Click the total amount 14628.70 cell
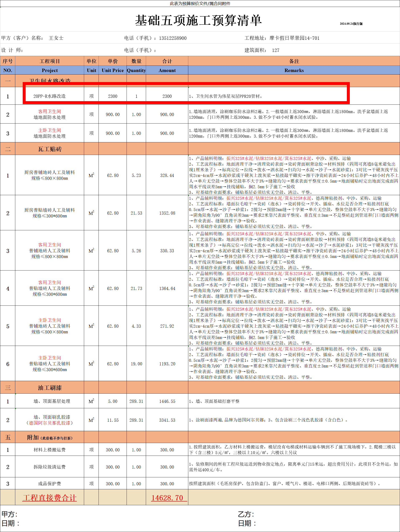This screenshot has height=532, width=400. click(167, 498)
